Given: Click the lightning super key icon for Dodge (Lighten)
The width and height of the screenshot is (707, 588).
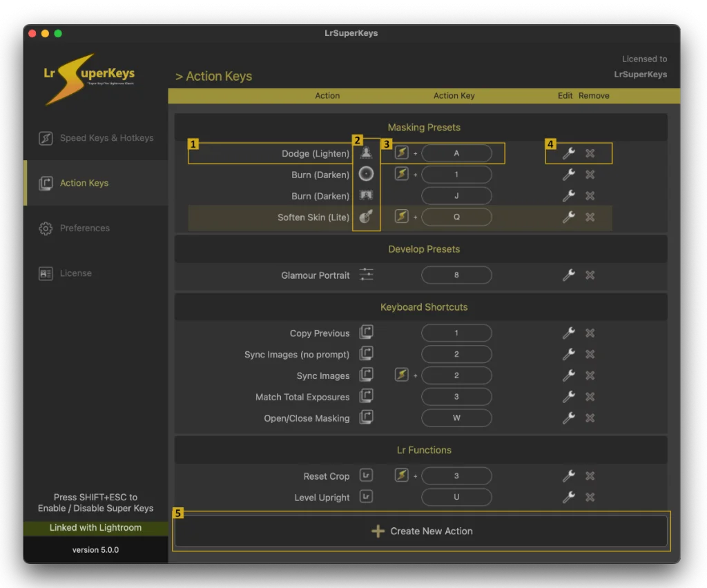Looking at the screenshot, I should pos(401,153).
